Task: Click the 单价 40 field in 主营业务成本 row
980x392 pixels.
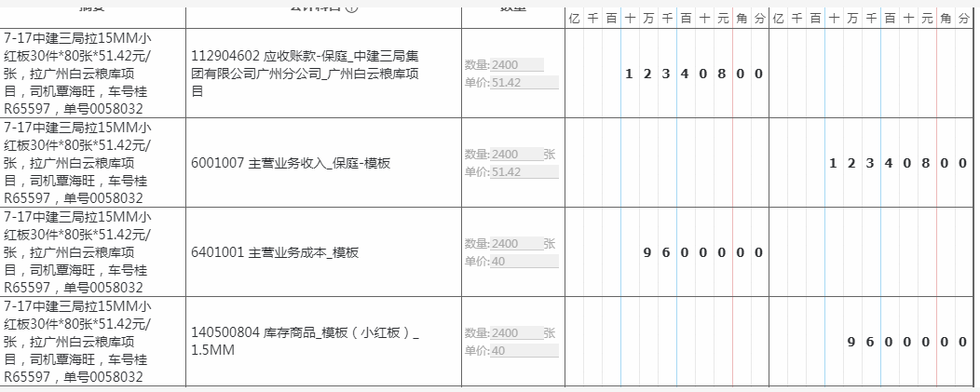Action: point(524,262)
